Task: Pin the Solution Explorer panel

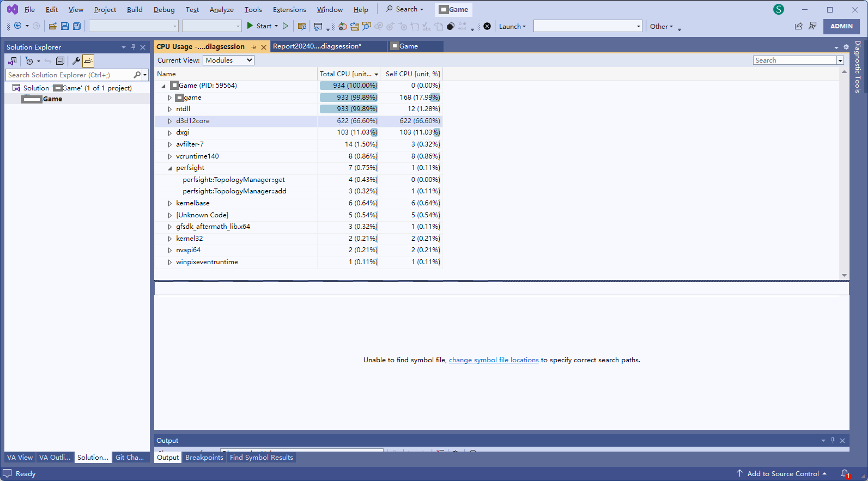Action: (133, 47)
